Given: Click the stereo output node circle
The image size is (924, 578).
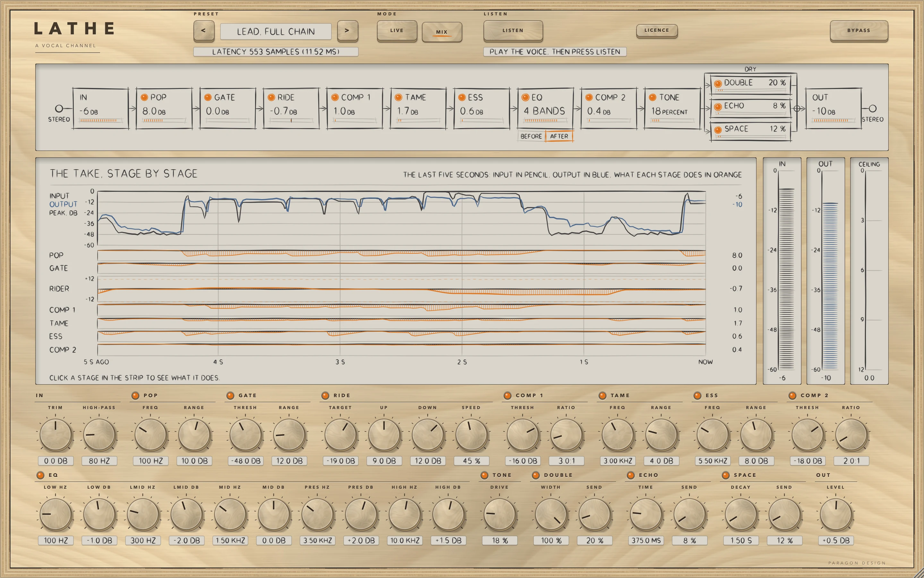Looking at the screenshot, I should pos(872,109).
